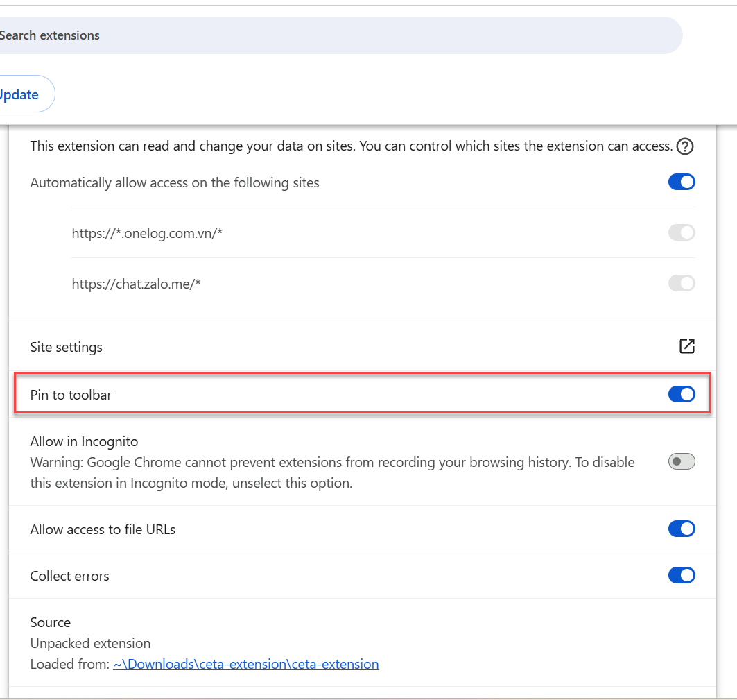Click the Unpacked extension text

(x=90, y=643)
